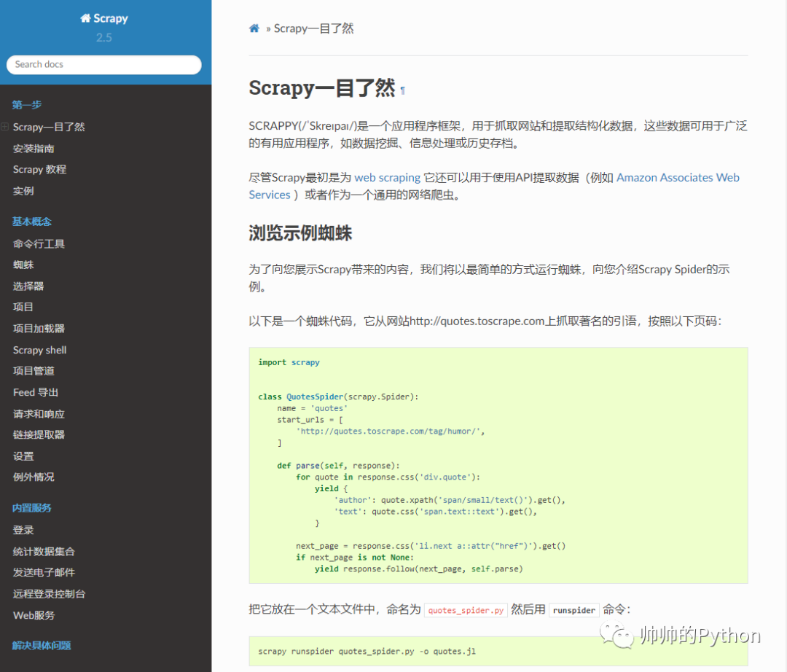Open the 安装指南 sidebar page
The height and width of the screenshot is (672, 787).
[x=34, y=149]
